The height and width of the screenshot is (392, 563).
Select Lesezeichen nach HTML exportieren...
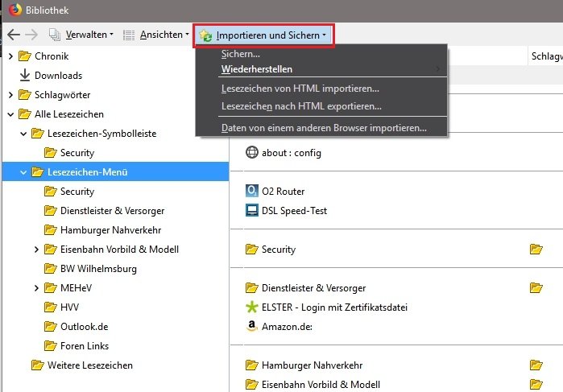point(301,105)
